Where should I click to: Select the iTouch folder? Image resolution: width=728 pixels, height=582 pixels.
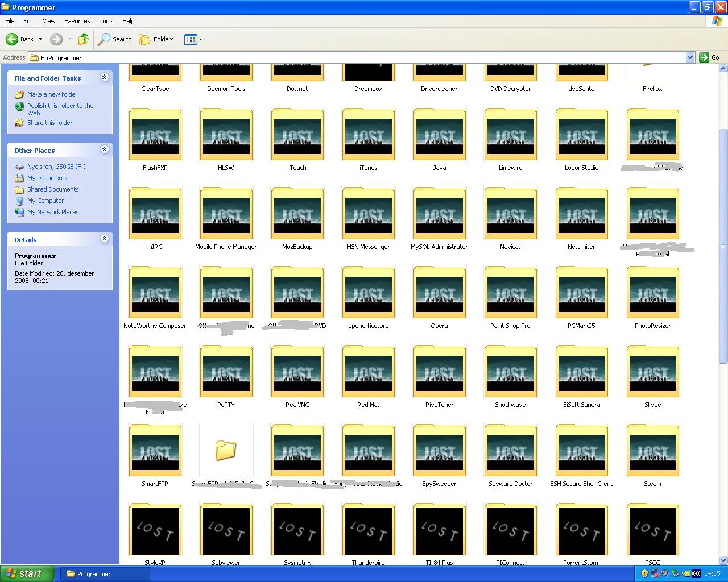(x=297, y=134)
